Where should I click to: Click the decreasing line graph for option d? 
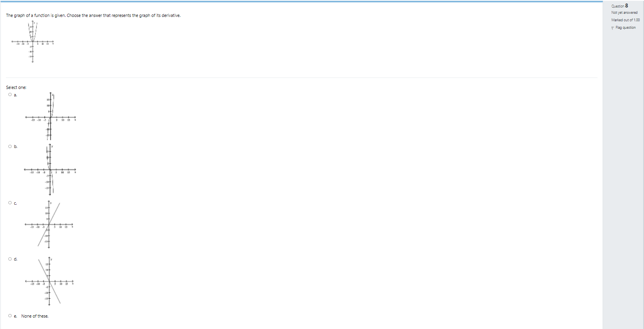pyautogui.click(x=50, y=281)
